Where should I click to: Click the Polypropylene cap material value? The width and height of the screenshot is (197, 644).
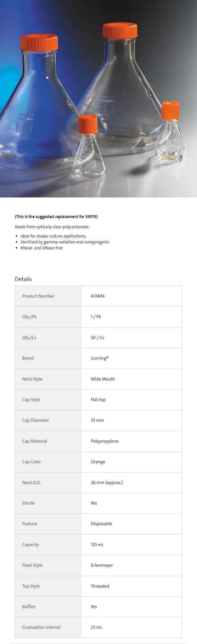pyautogui.click(x=104, y=441)
